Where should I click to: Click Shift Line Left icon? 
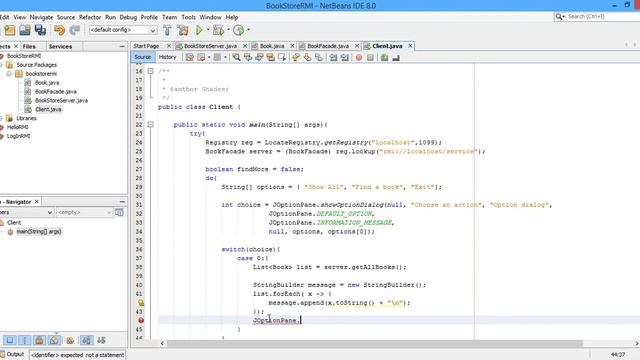[x=333, y=58]
